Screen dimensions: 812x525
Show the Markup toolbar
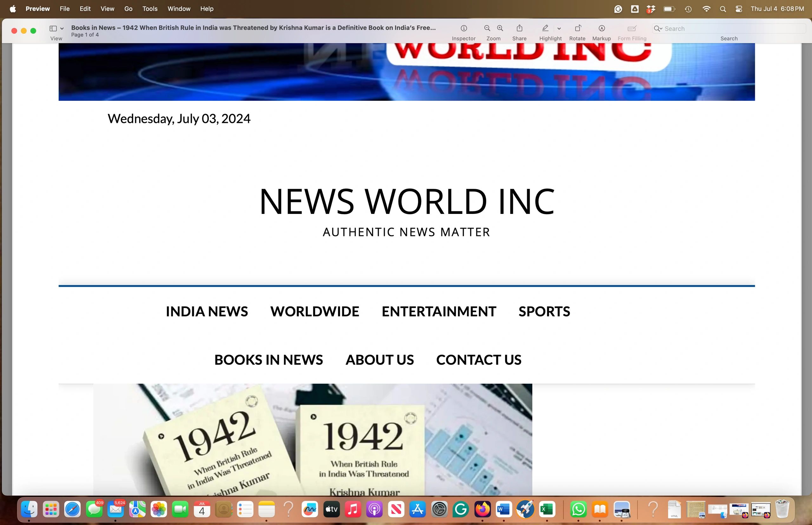[601, 28]
